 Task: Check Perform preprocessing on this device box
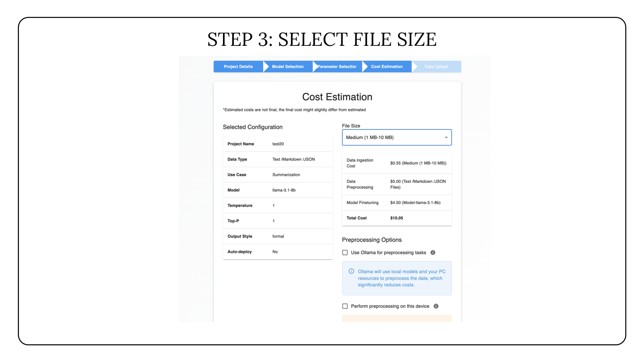tap(345, 306)
